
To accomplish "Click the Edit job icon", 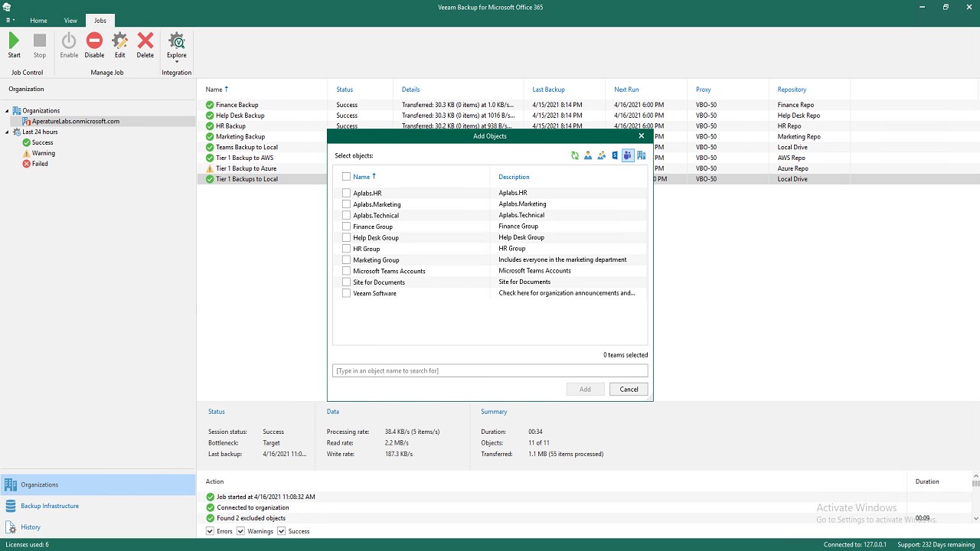I will tap(119, 45).
